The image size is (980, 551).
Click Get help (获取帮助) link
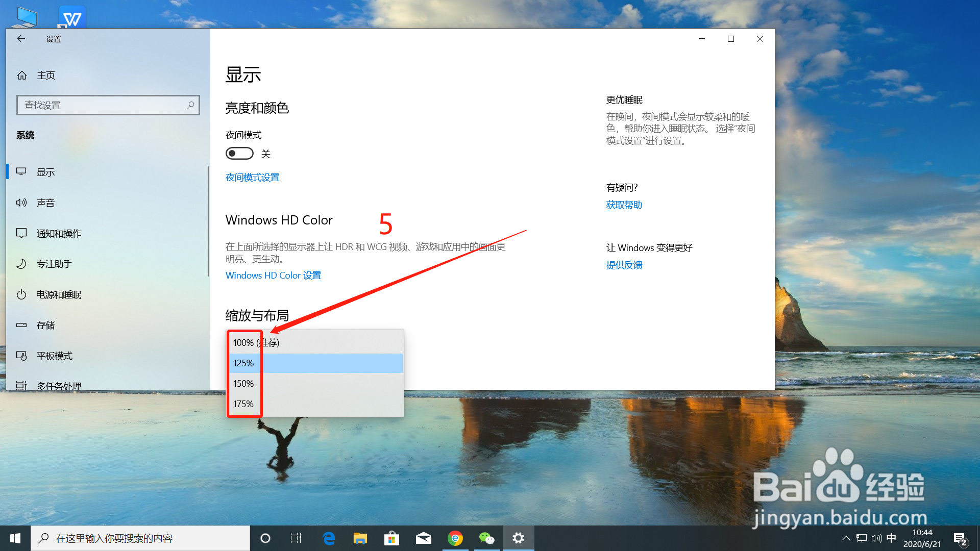click(x=624, y=205)
